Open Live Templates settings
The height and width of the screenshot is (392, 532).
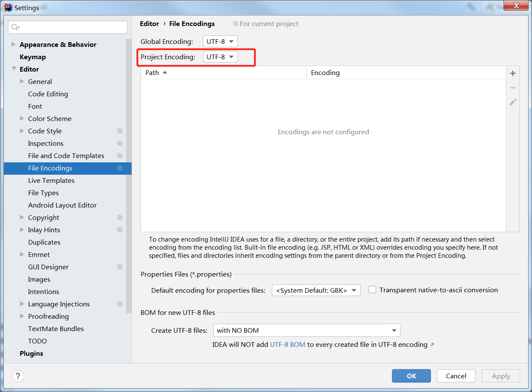51,181
